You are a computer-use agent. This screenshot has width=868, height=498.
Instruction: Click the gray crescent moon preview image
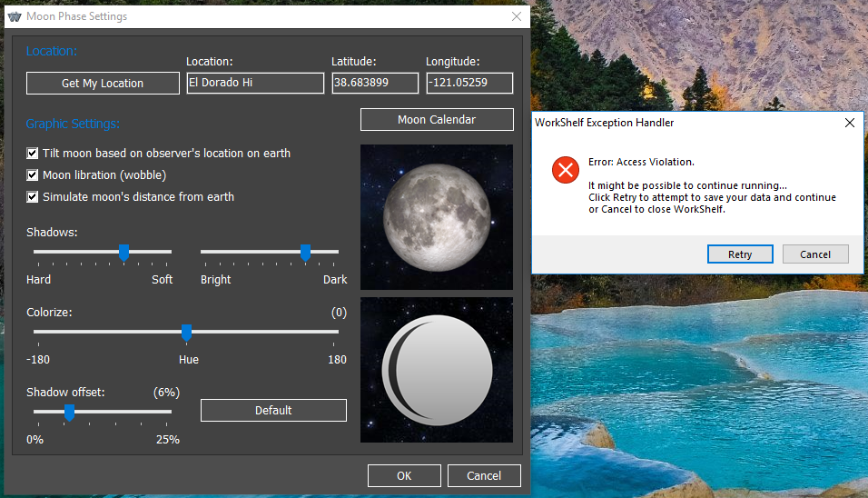pyautogui.click(x=437, y=370)
